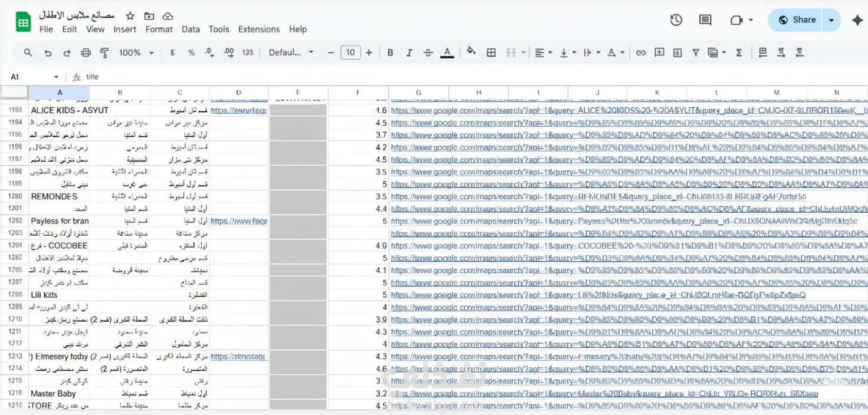Viewport: 868px width, 415px height.
Task: Open the Fill color picker
Action: click(x=471, y=52)
